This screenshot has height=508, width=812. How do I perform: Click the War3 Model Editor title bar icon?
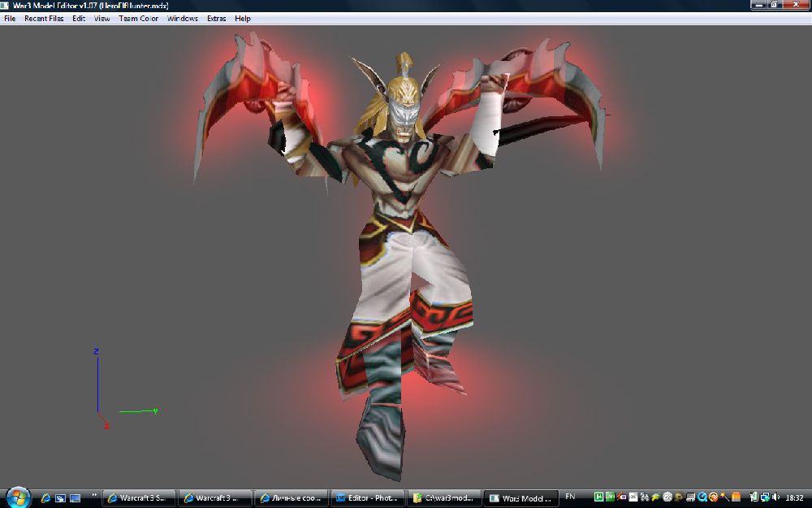[5, 6]
